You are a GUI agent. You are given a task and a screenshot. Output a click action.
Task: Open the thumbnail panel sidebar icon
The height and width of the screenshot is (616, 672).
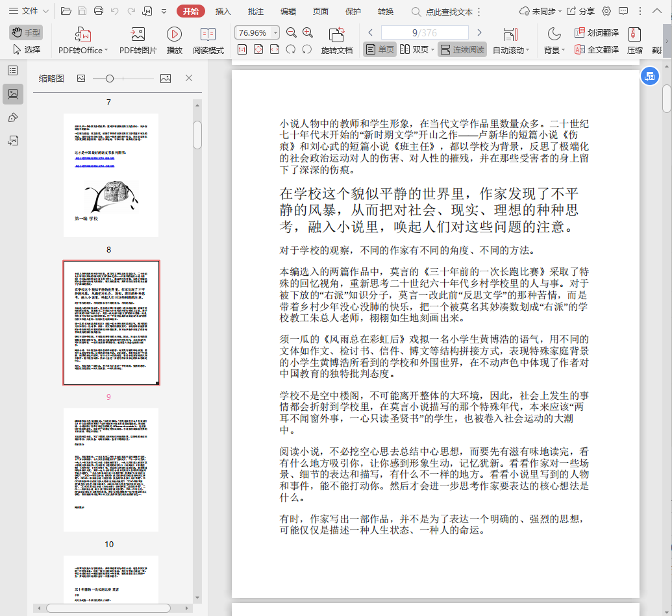click(x=13, y=94)
